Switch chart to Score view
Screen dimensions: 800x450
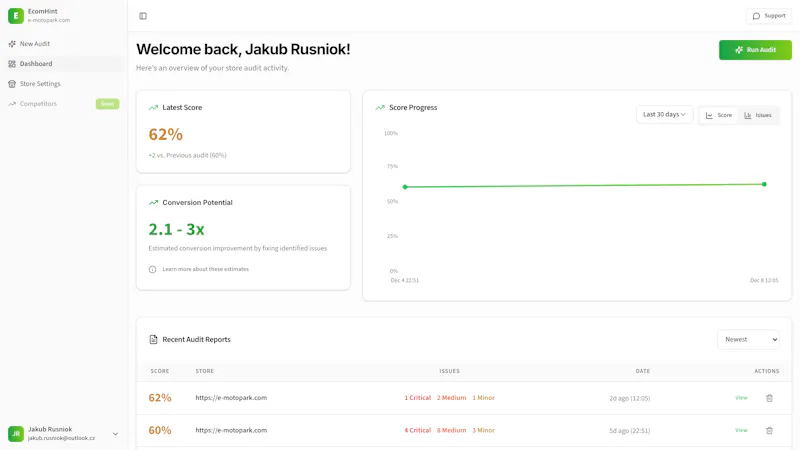[x=719, y=115]
